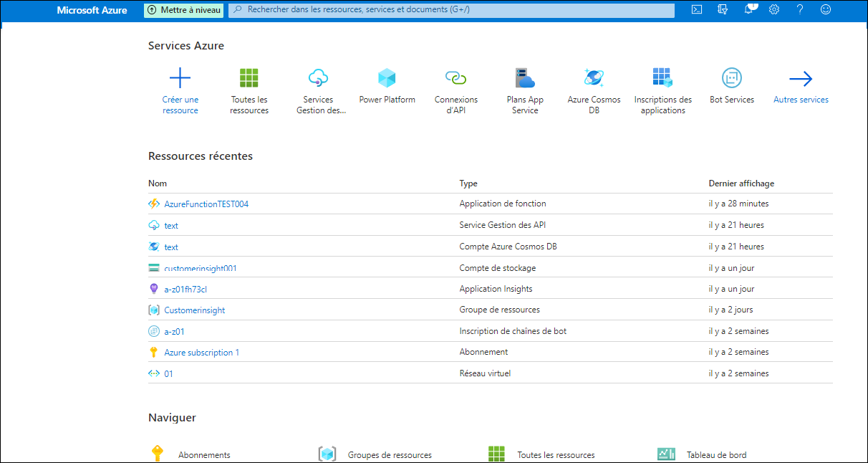Open Inscriptions des applications

662,77
